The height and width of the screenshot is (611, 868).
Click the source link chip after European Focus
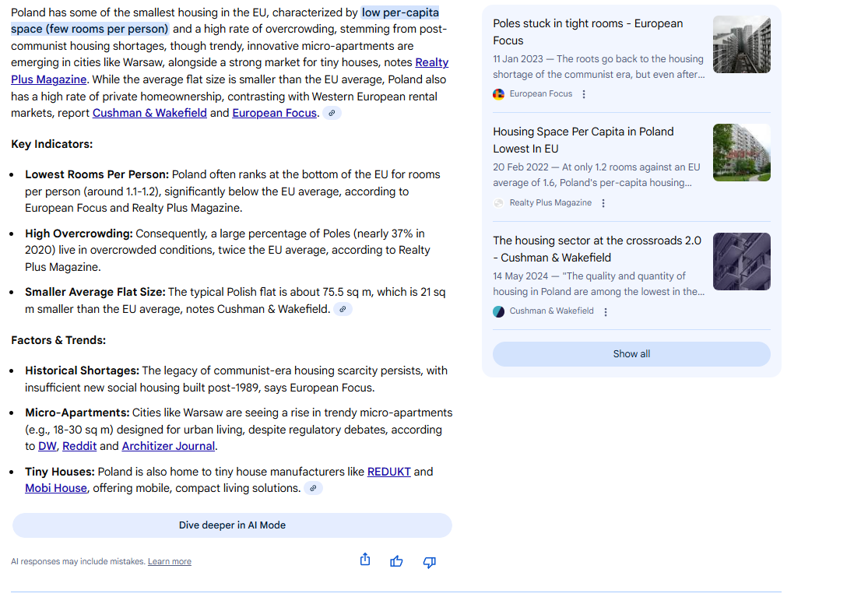click(x=332, y=113)
